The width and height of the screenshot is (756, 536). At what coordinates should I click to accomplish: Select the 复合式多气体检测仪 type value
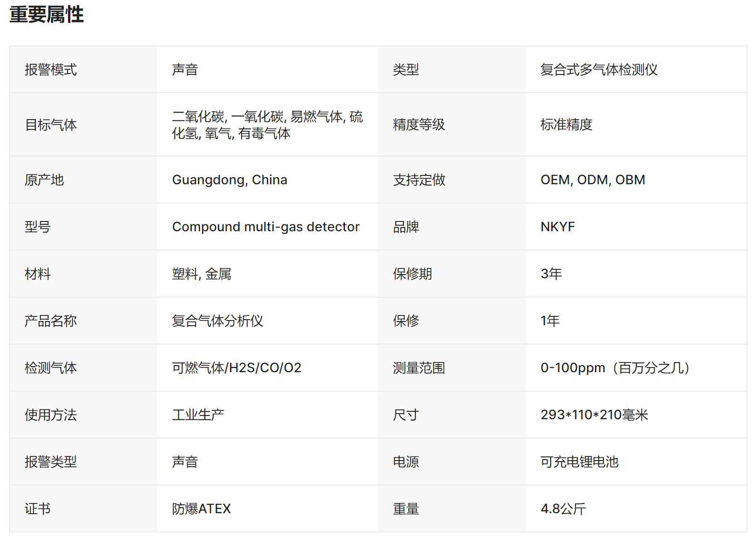(599, 70)
